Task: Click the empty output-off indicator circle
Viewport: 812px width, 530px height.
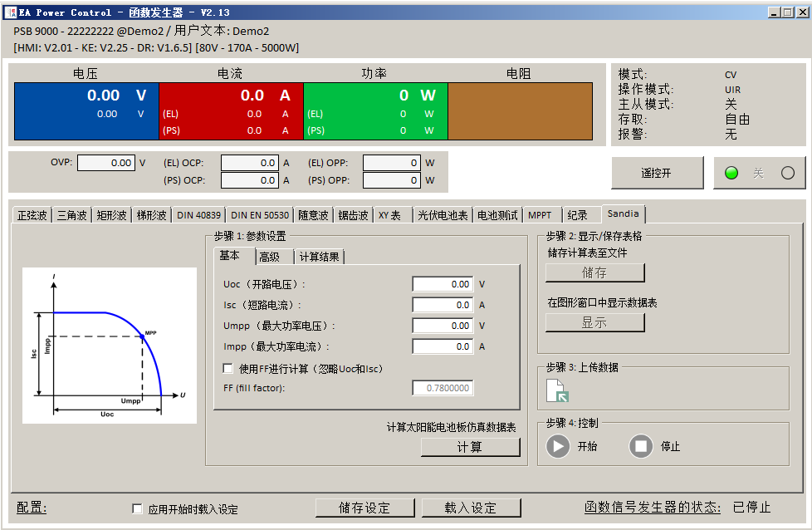Action: pyautogui.click(x=788, y=173)
